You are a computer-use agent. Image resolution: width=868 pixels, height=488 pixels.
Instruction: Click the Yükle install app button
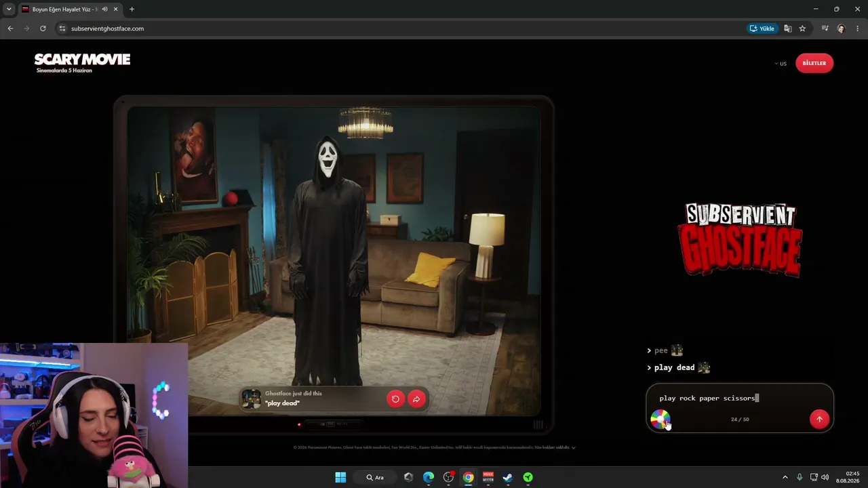(762, 28)
